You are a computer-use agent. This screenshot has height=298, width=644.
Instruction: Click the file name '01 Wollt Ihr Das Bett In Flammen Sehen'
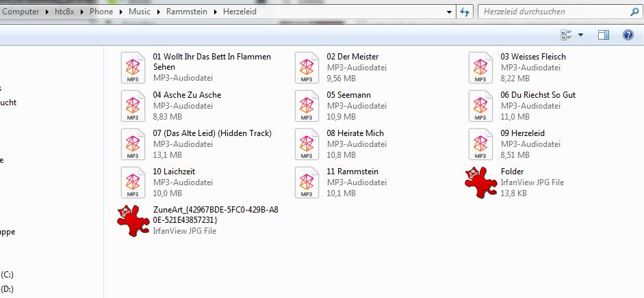click(212, 62)
